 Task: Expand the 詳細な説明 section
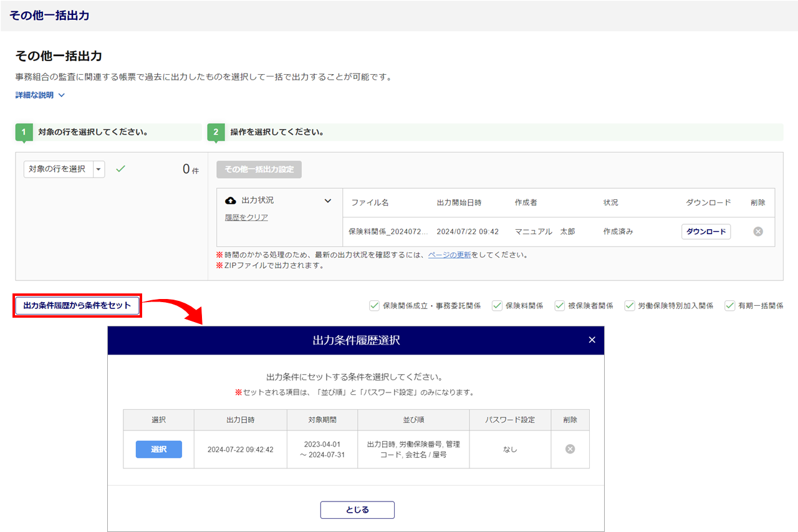pyautogui.click(x=40, y=95)
